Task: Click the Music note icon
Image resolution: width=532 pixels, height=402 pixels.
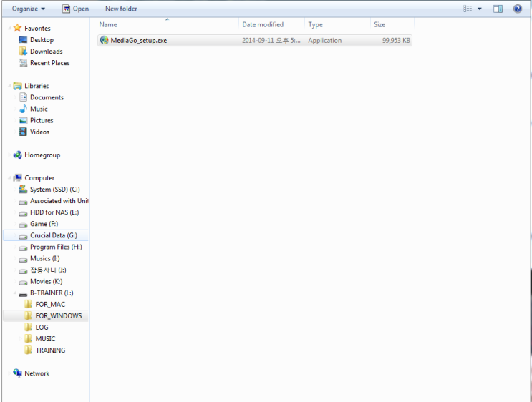Action: coord(23,109)
